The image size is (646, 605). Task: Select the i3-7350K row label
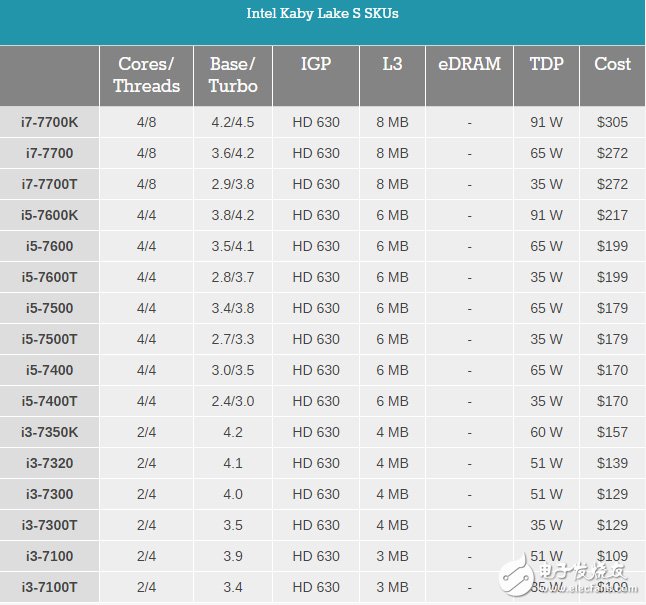(x=49, y=432)
